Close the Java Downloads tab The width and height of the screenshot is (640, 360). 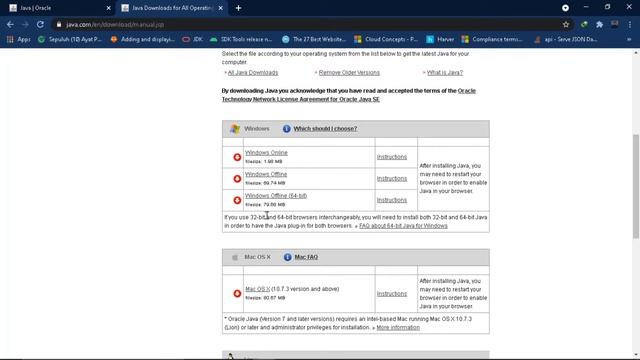221,8
